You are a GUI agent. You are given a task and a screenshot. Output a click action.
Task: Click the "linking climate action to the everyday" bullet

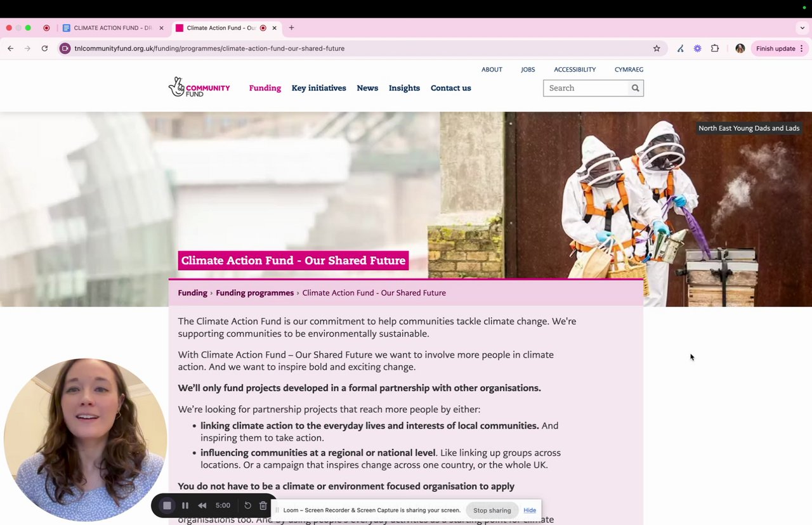point(379,432)
